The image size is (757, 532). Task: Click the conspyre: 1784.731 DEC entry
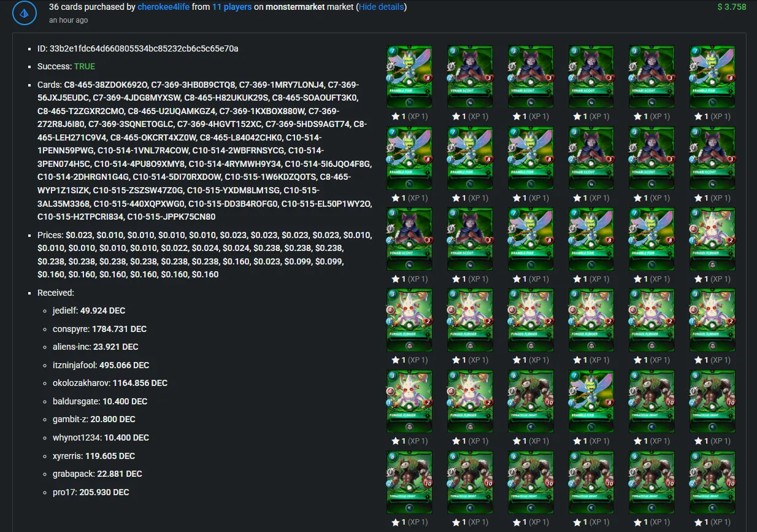coord(99,329)
